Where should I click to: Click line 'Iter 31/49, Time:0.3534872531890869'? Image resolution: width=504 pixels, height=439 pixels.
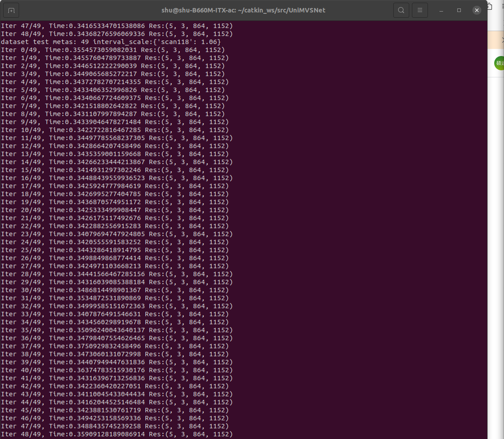[115, 298]
